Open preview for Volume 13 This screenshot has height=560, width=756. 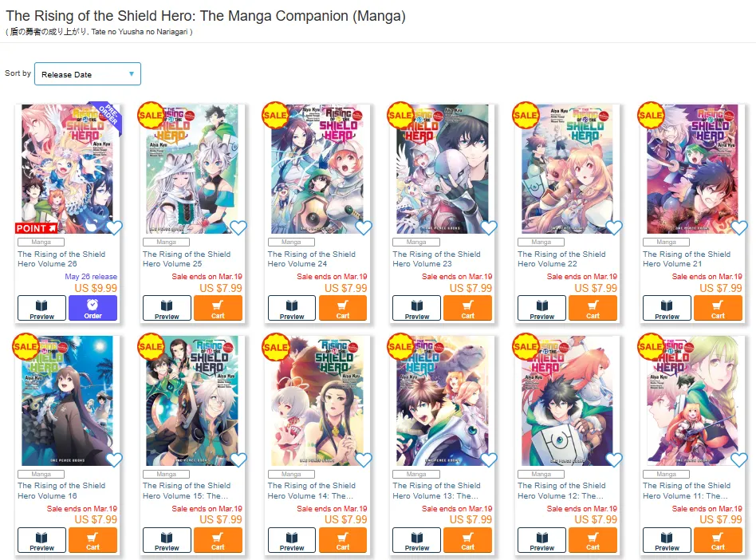416,540
